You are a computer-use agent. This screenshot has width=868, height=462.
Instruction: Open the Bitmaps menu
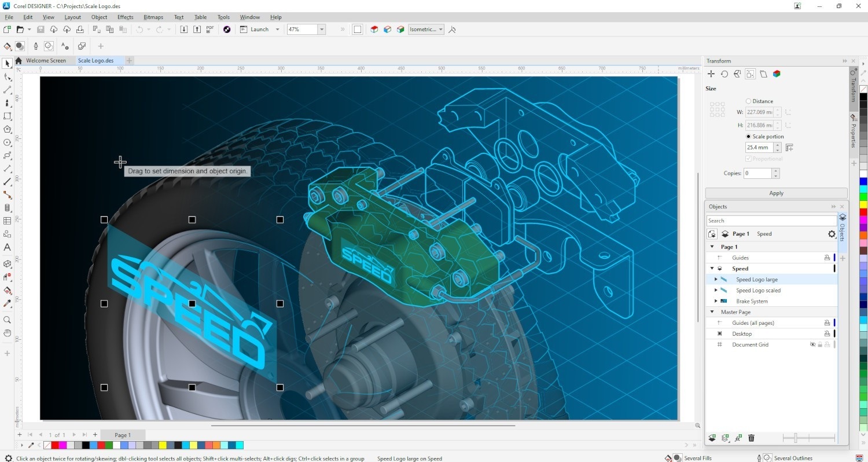(x=153, y=17)
